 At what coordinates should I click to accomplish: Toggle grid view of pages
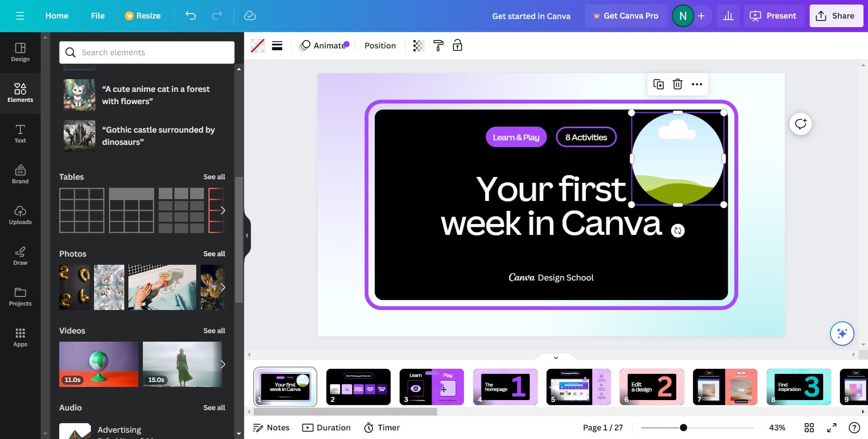tap(809, 428)
